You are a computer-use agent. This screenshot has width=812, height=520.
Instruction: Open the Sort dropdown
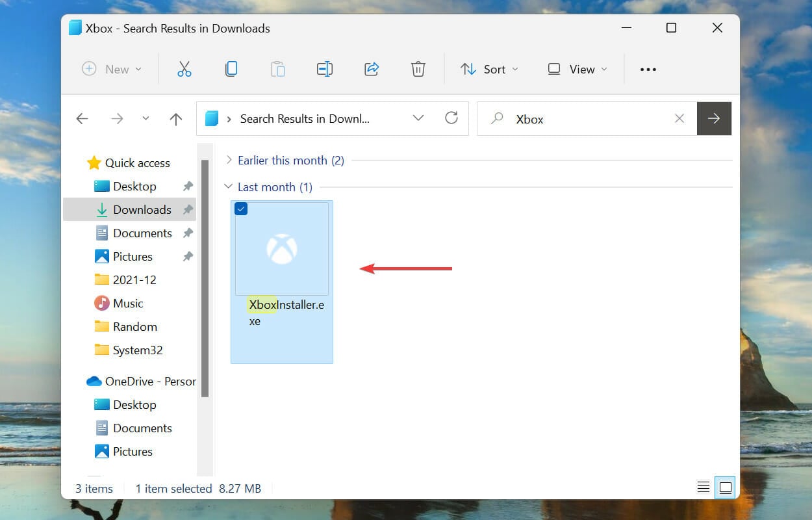tap(489, 69)
